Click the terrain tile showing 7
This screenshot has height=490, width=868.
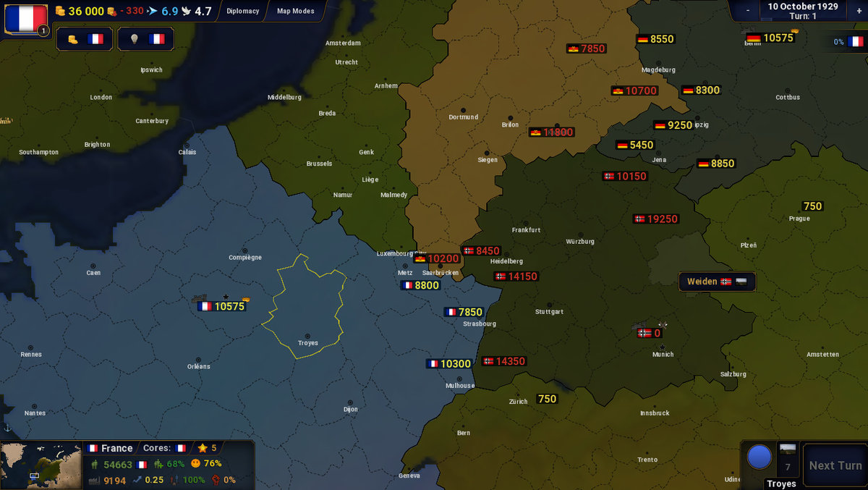[788, 458]
